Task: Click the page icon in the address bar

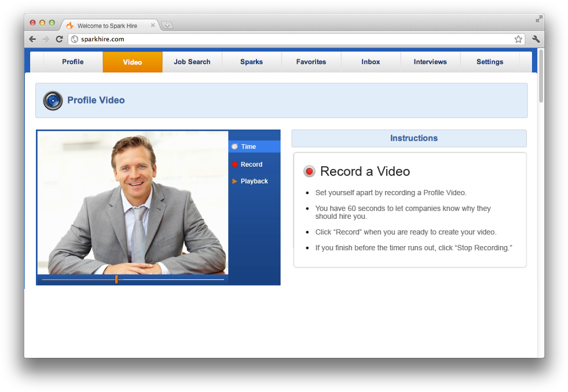Action: [x=75, y=39]
